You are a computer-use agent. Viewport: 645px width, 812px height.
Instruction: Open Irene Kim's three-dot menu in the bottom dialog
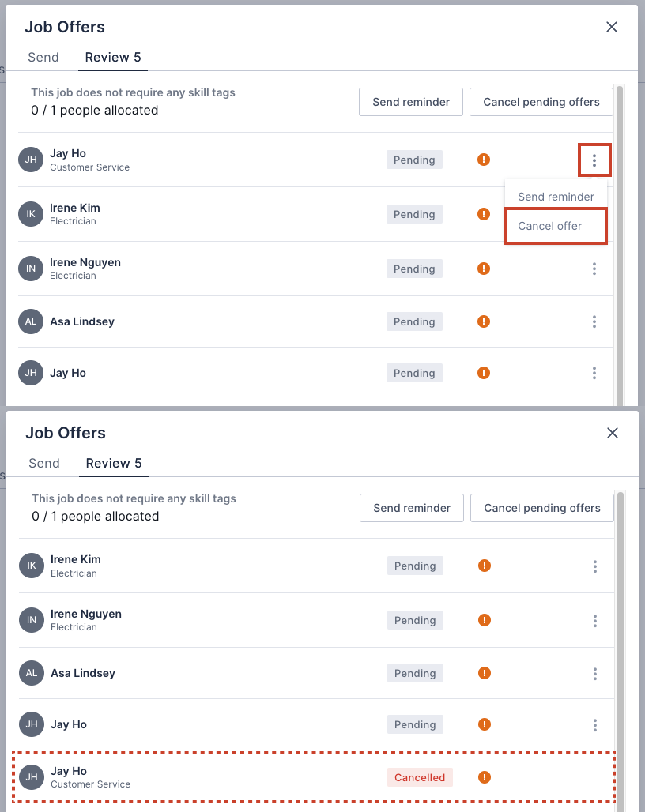(x=595, y=566)
